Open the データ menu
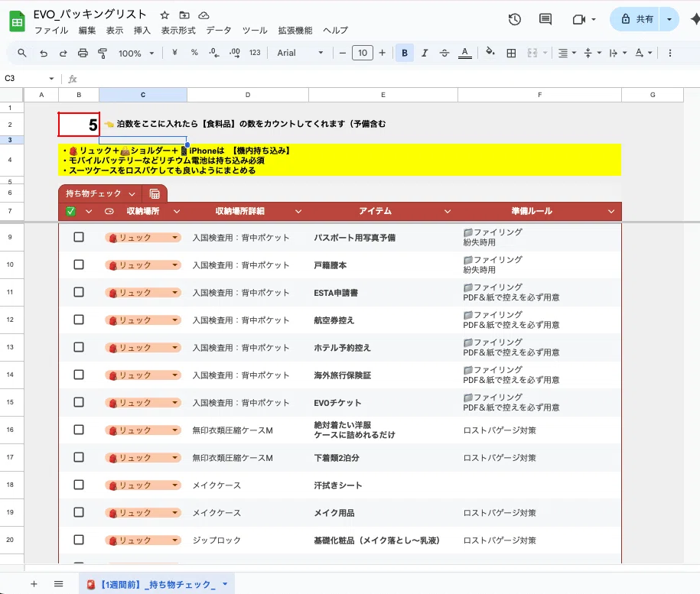 (219, 31)
